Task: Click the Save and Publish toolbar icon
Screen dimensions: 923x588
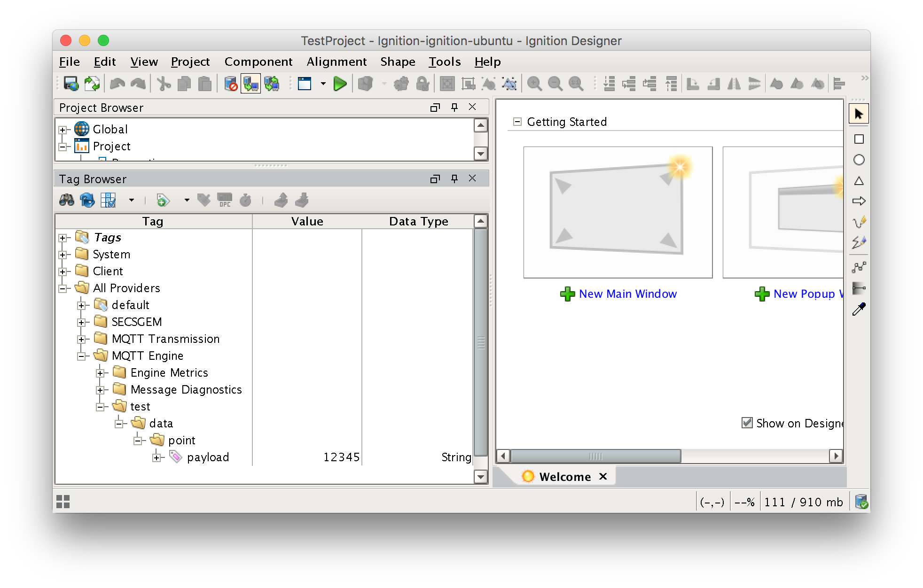Action: [71, 84]
